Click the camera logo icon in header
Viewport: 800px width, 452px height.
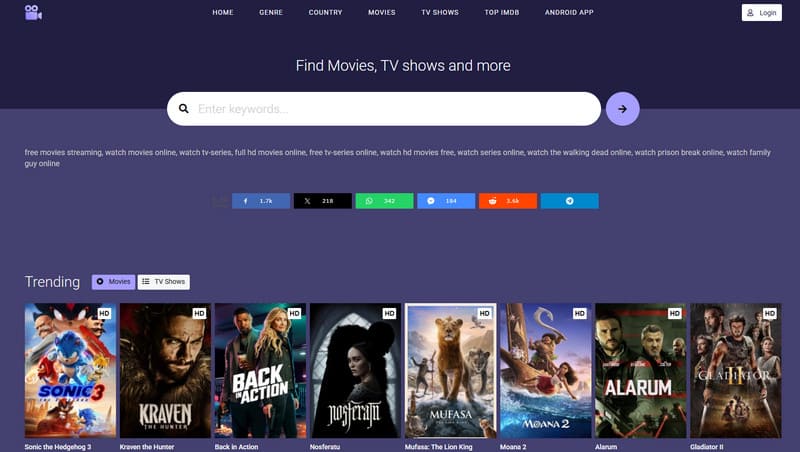[34, 13]
